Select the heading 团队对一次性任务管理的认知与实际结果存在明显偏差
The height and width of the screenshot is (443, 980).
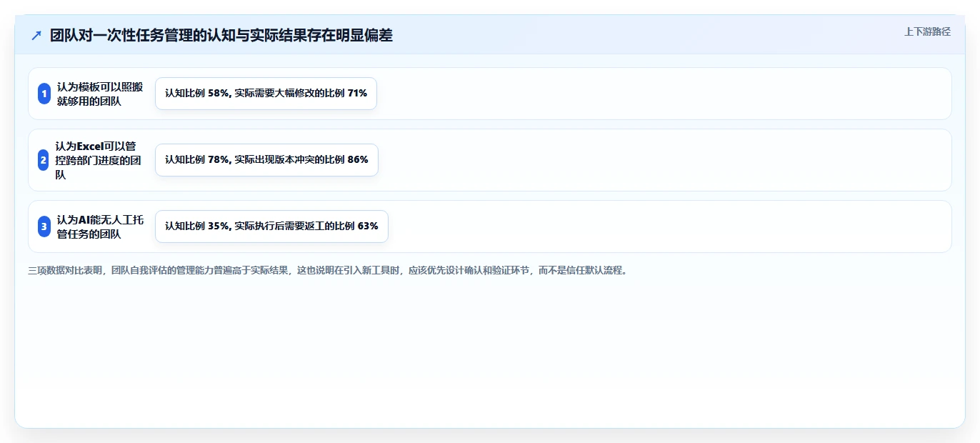[x=221, y=35]
